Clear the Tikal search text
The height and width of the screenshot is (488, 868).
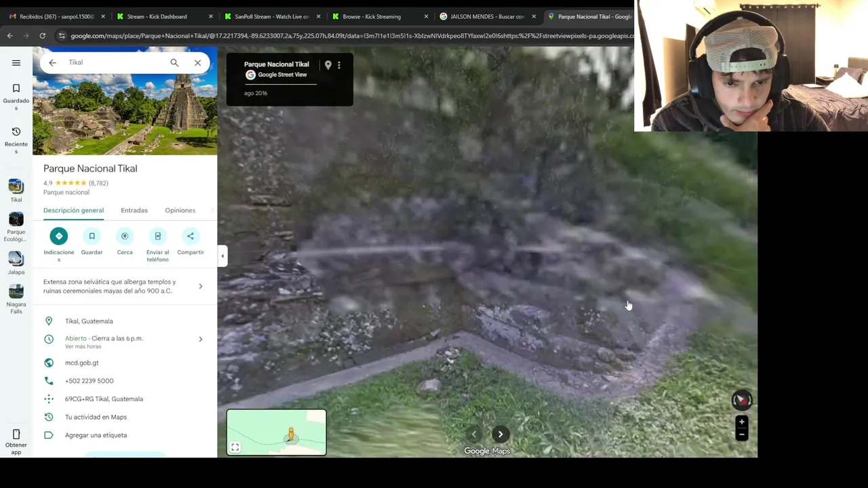pos(197,62)
